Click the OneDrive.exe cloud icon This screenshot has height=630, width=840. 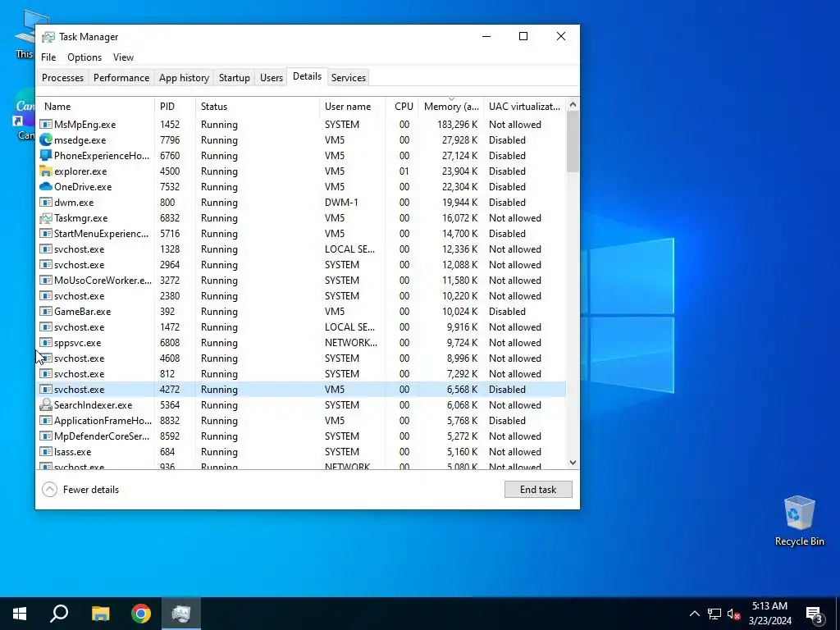[46, 186]
